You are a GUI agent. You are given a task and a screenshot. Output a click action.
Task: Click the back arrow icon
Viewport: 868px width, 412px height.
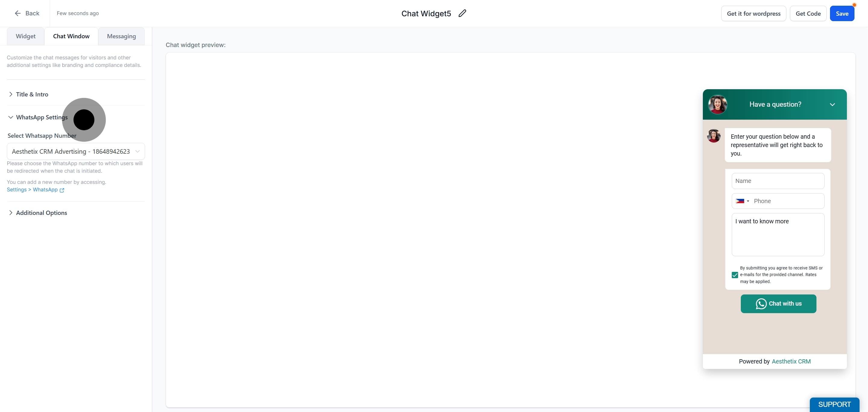click(x=17, y=13)
